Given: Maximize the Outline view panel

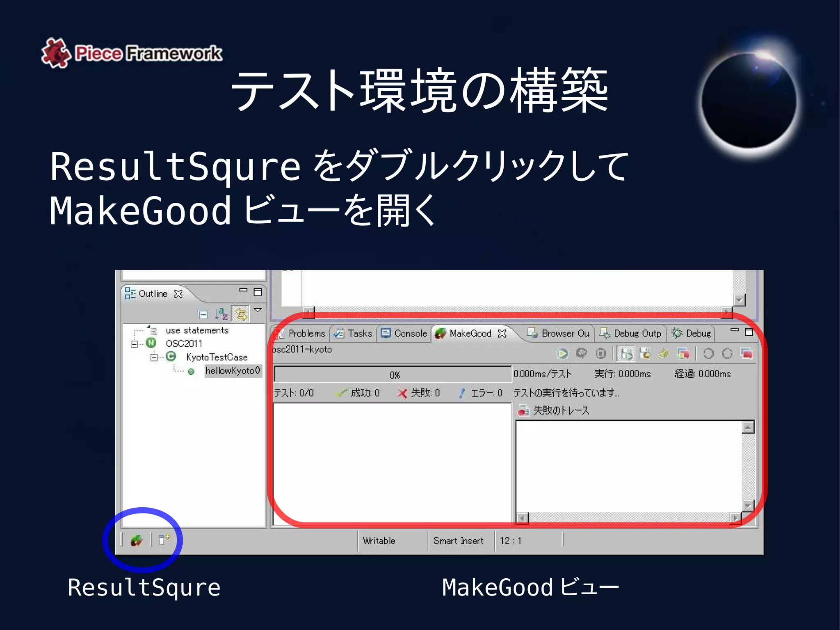Looking at the screenshot, I should pyautogui.click(x=258, y=292).
